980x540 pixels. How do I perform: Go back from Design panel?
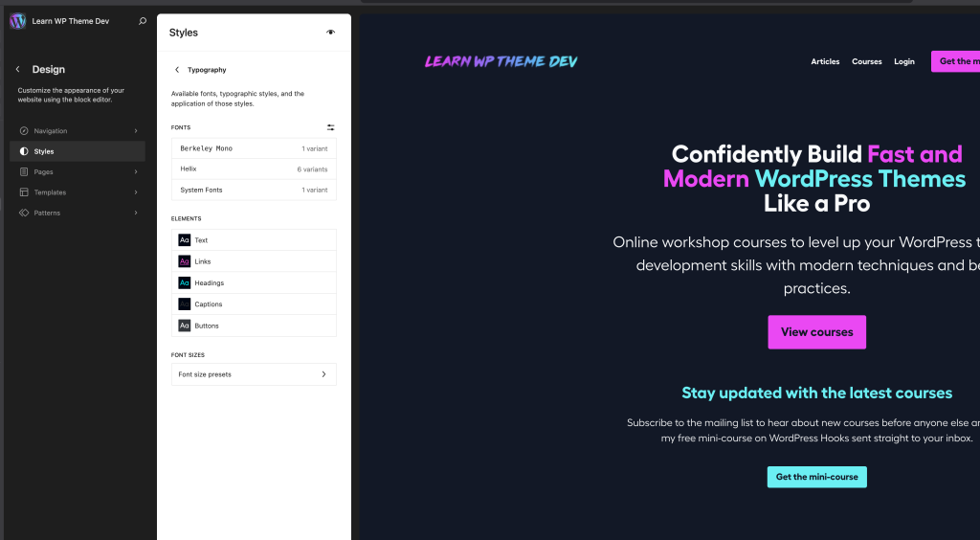coord(17,69)
